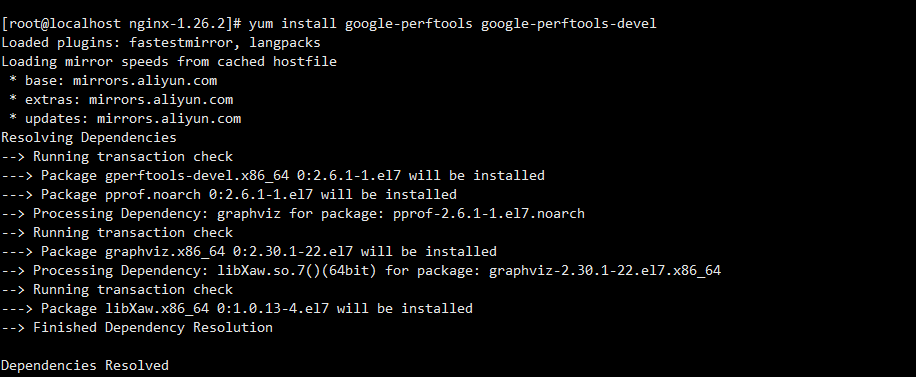Click the graphviz.x86_64 package line
The width and height of the screenshot is (916, 377).
[249, 252]
